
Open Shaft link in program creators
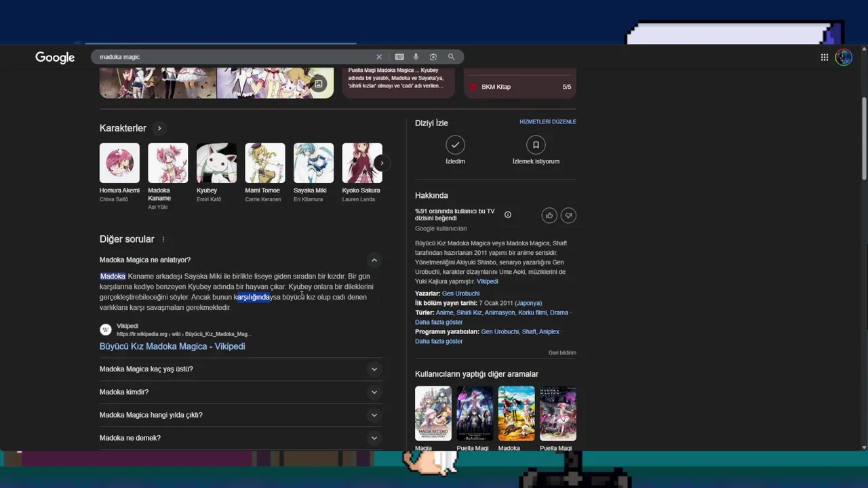528,331
